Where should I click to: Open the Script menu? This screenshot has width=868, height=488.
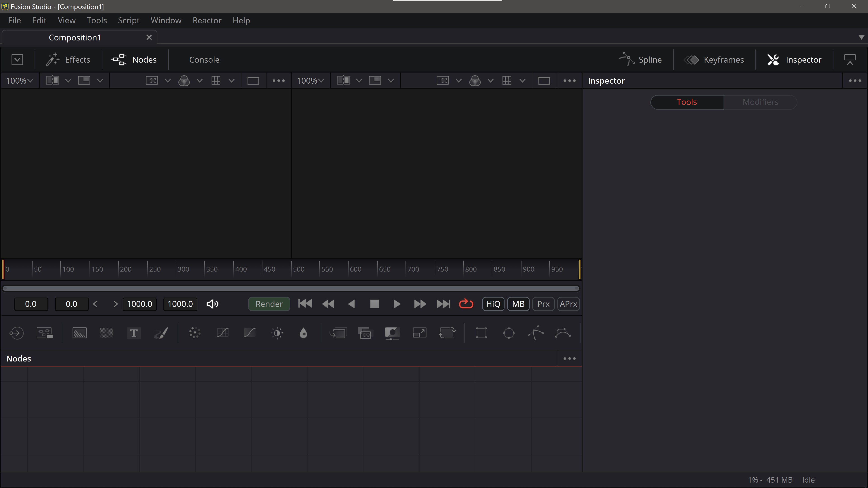click(129, 21)
